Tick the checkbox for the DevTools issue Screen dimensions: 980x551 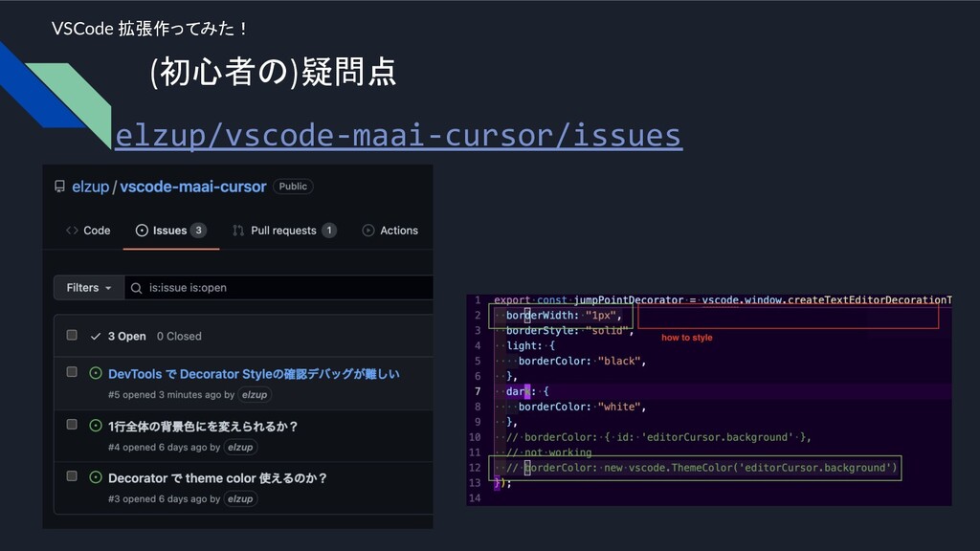pyautogui.click(x=72, y=372)
